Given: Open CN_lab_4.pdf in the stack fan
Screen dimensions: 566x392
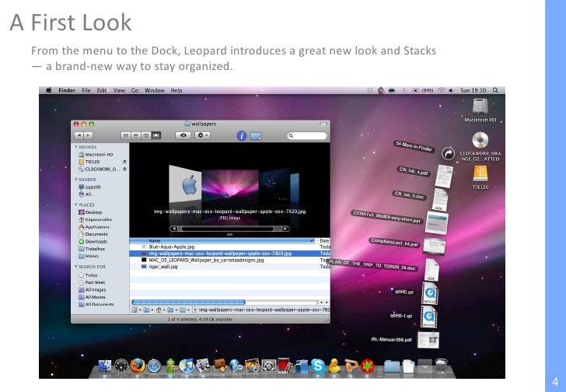Looking at the screenshot, I should click(x=444, y=176).
